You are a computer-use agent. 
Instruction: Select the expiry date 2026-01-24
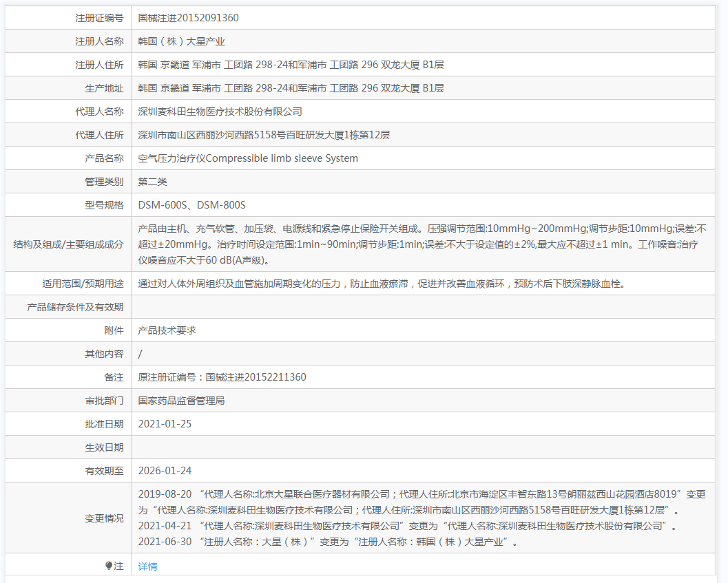[165, 471]
